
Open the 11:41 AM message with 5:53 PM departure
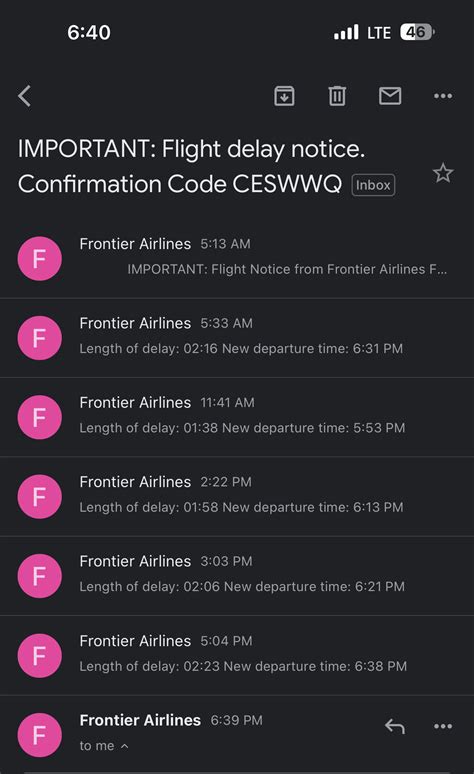tap(237, 418)
